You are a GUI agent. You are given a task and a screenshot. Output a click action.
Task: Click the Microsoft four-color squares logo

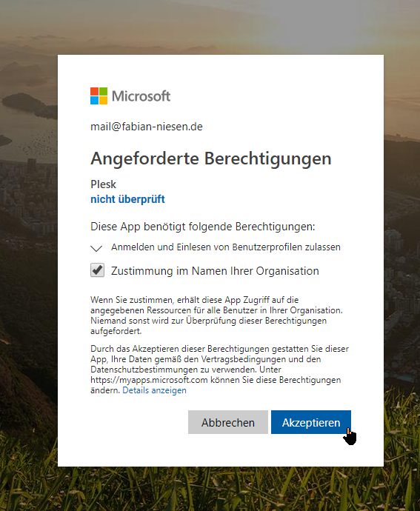click(99, 96)
